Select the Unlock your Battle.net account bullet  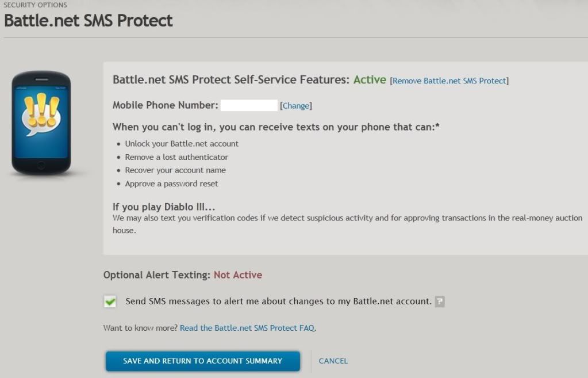coord(182,144)
